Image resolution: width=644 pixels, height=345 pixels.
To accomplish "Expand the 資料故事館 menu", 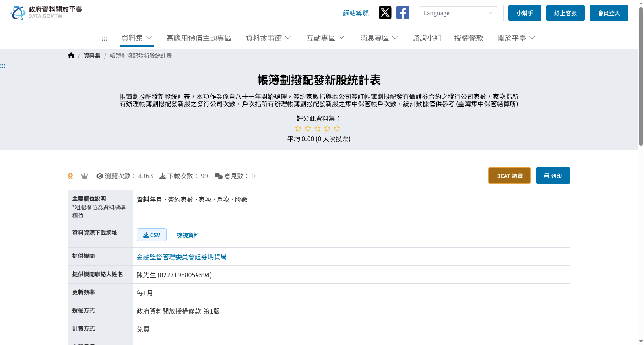I will pyautogui.click(x=268, y=38).
